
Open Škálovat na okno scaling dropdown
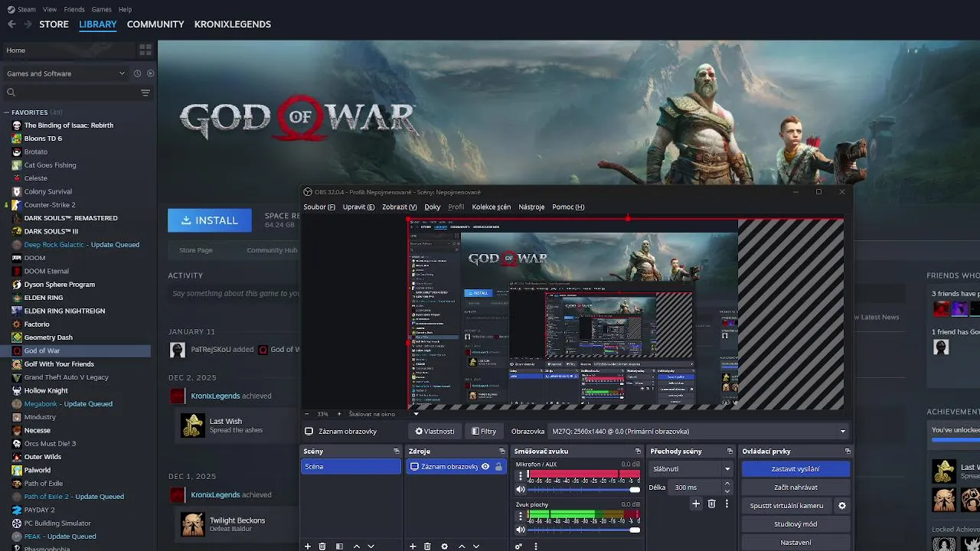384,414
